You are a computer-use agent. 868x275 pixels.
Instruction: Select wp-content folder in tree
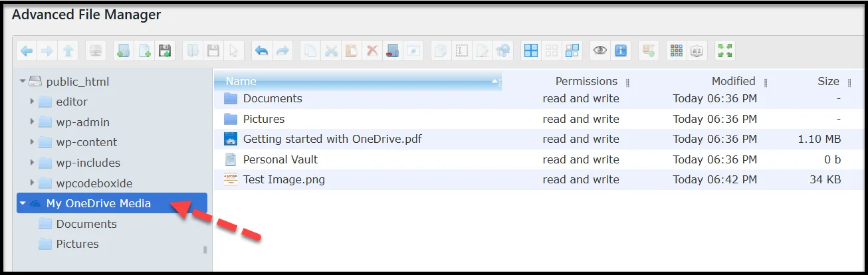[x=86, y=142]
